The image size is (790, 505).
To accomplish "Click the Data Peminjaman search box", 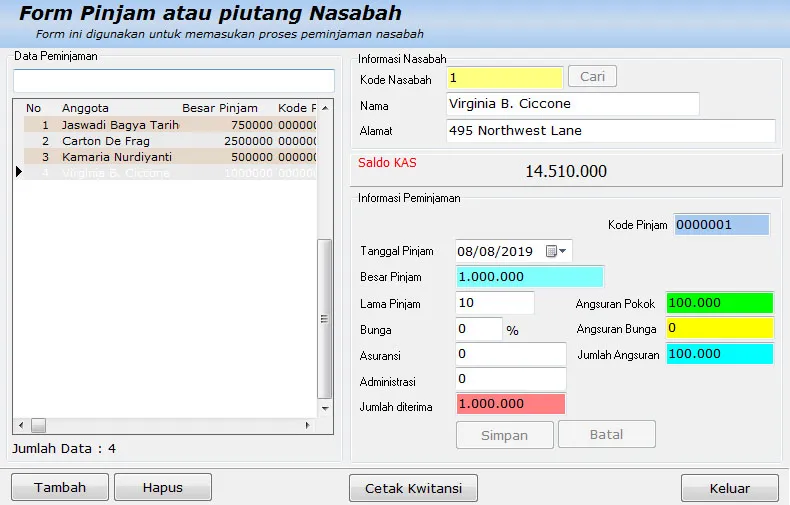I will [x=174, y=81].
